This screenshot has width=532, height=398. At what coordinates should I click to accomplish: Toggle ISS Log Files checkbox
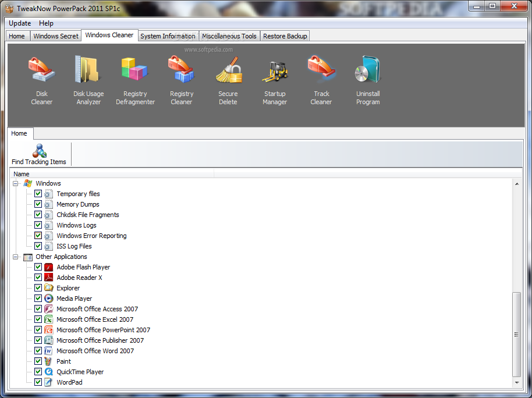click(38, 246)
